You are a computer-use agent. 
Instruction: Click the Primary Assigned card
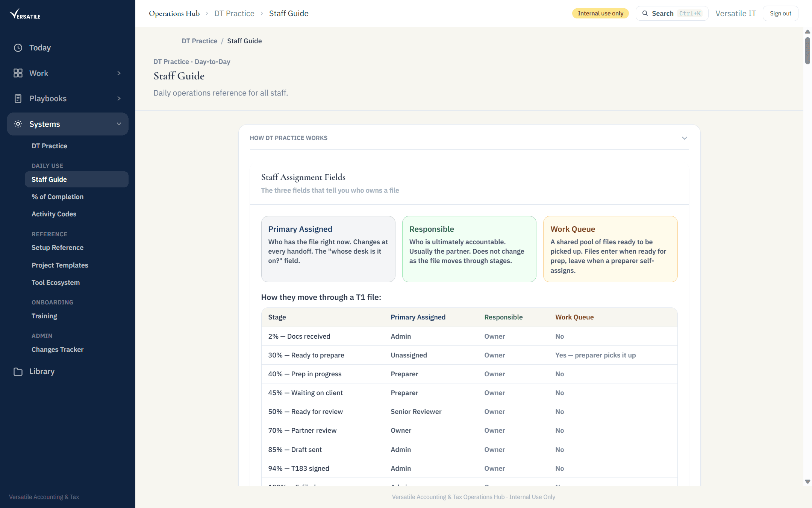click(328, 249)
